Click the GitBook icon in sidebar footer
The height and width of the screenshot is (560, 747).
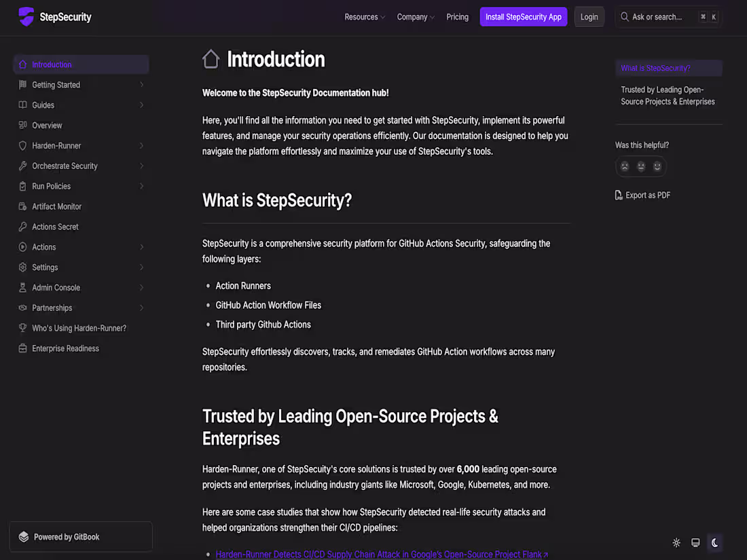coord(23,536)
